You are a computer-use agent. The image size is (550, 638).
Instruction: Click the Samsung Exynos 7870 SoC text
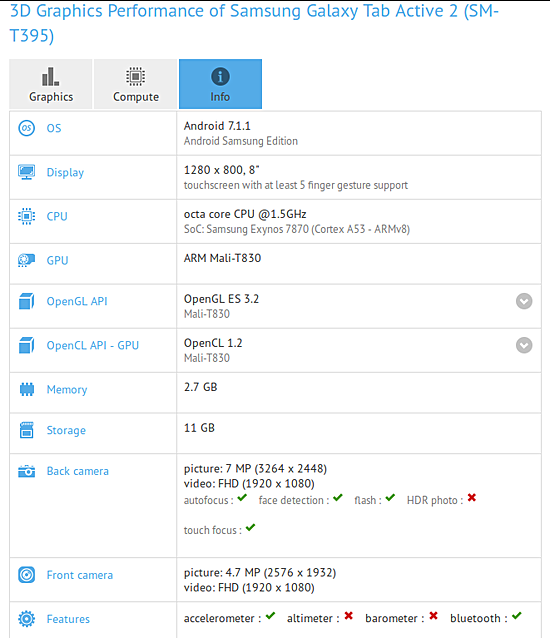[x=297, y=229]
